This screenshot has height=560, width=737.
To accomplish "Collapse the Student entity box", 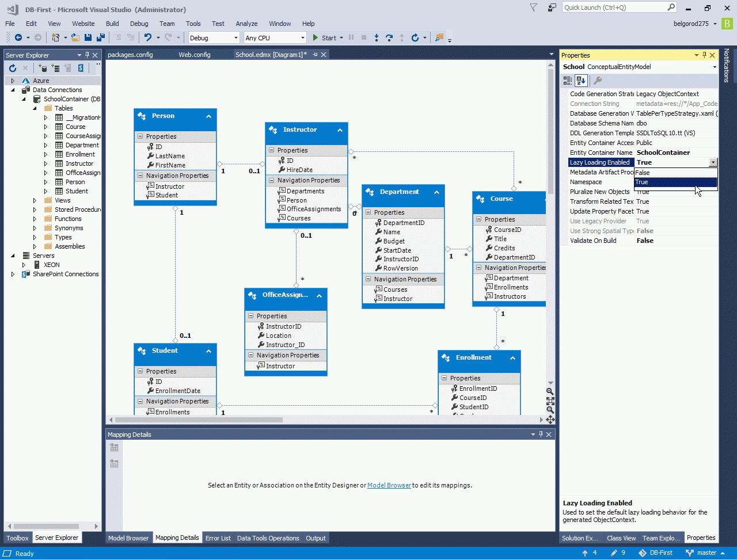I will coord(208,351).
